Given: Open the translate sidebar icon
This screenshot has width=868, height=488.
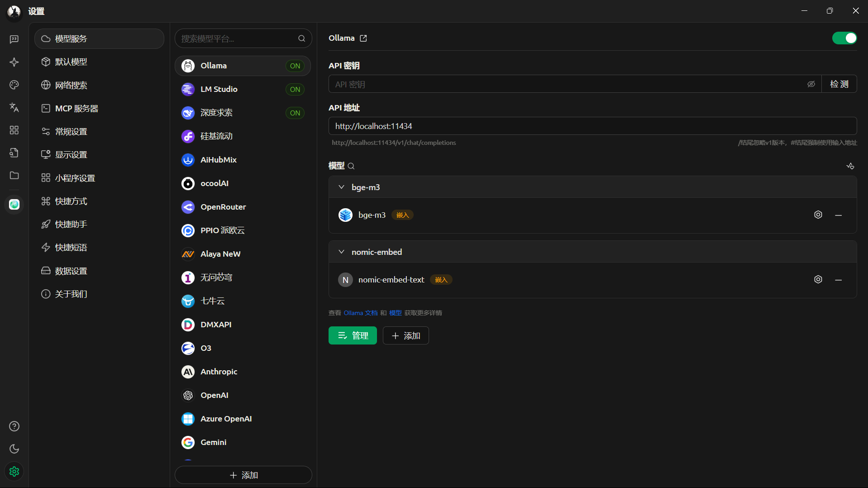Looking at the screenshot, I should click(14, 107).
